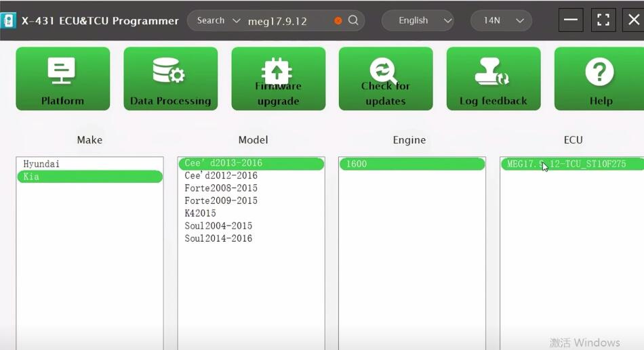Select Hyundai in the Make list
This screenshot has width=644, height=350.
point(41,164)
